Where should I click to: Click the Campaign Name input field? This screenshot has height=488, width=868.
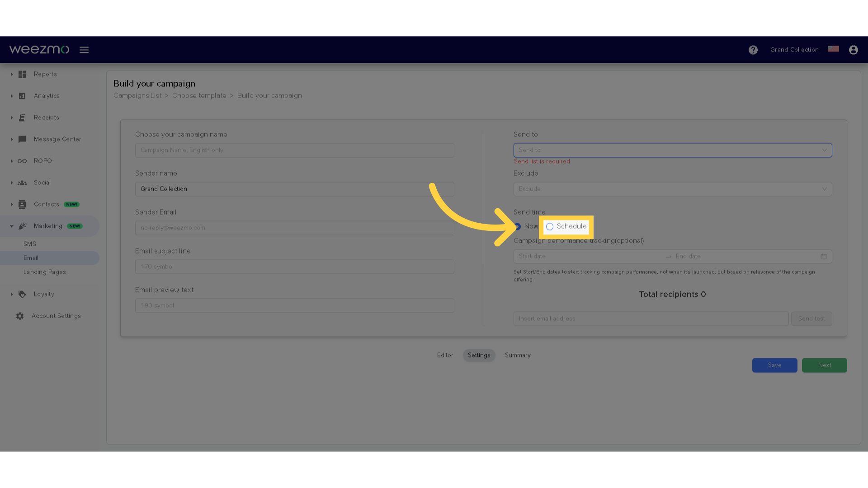pyautogui.click(x=294, y=150)
